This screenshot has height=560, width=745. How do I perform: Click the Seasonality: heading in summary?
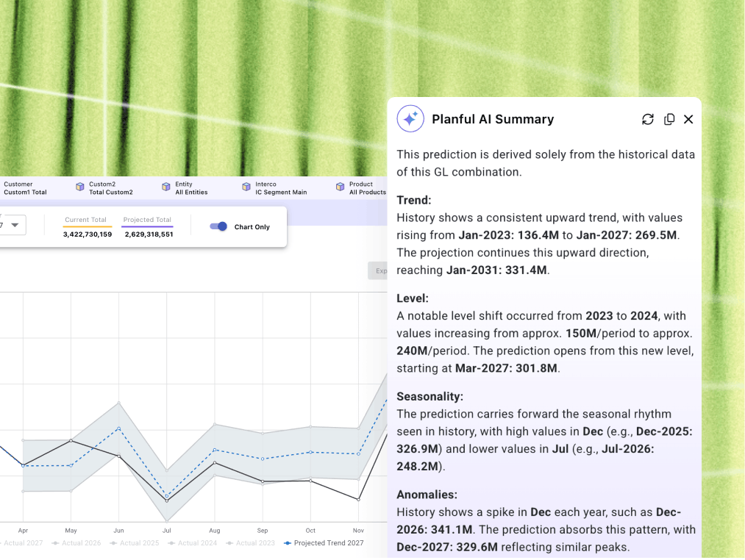[x=430, y=397]
